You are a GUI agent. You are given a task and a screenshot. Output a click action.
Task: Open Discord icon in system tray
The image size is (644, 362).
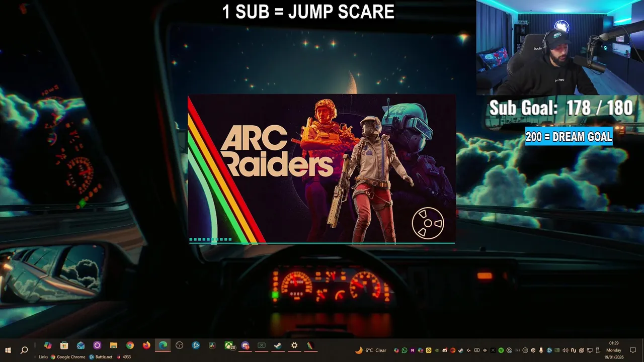445,350
